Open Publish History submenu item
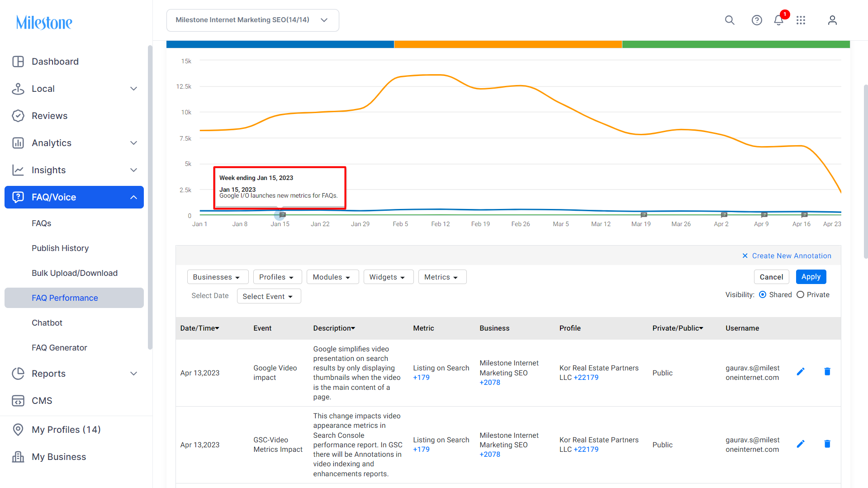 click(x=74, y=248)
